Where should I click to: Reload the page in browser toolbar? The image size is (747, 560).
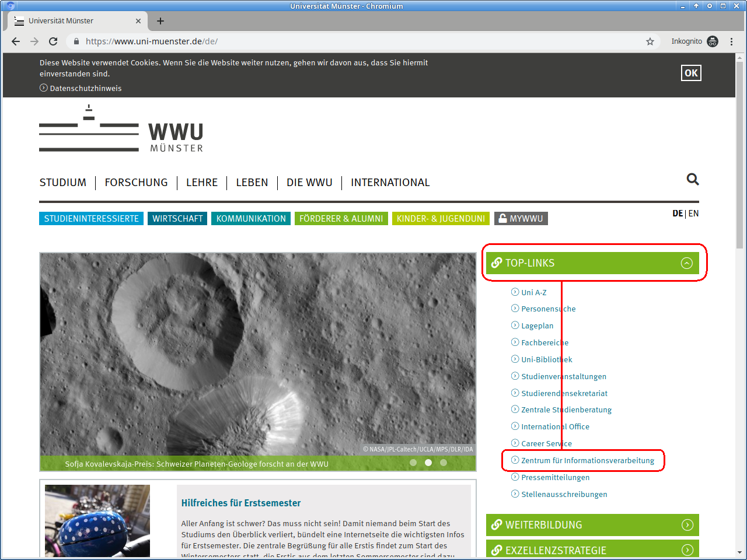pyautogui.click(x=53, y=41)
